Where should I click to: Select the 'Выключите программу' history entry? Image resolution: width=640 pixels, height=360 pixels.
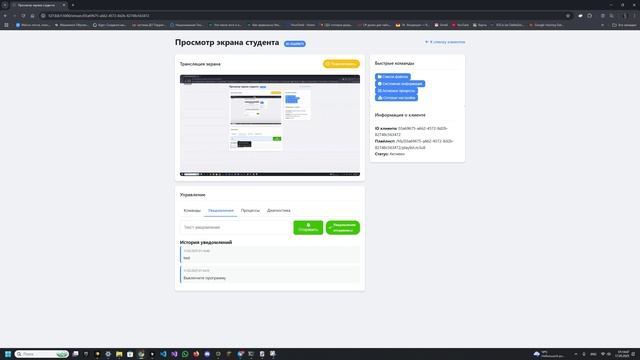coord(270,274)
